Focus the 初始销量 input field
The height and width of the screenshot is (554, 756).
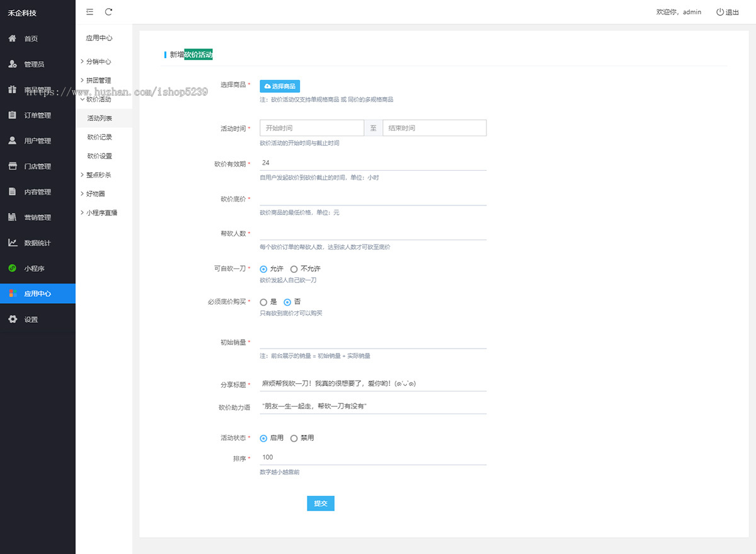pos(373,342)
